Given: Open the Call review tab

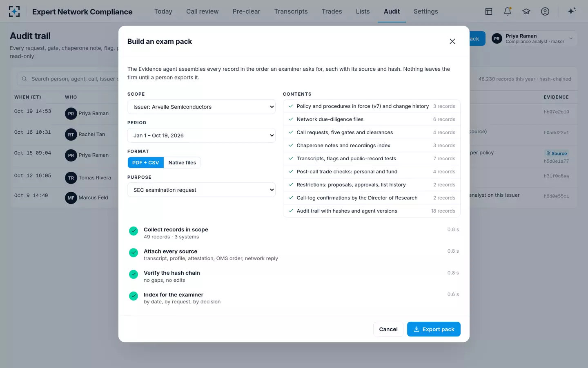Looking at the screenshot, I should point(203,11).
